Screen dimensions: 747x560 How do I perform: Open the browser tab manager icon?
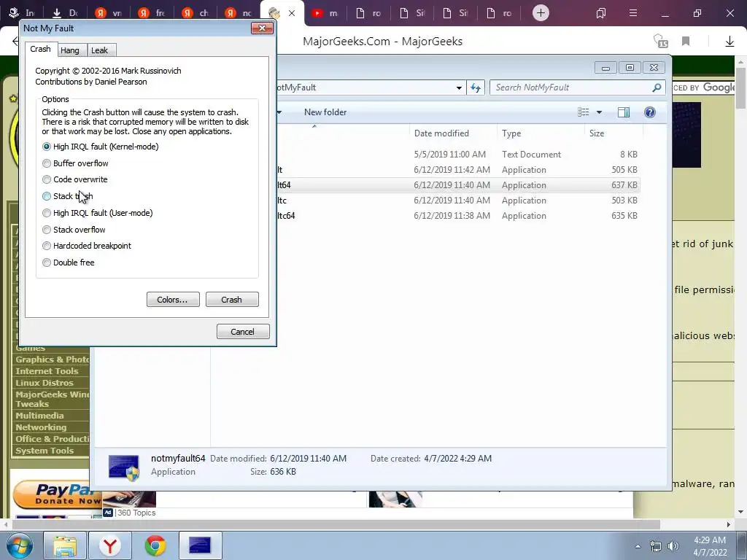coord(601,13)
